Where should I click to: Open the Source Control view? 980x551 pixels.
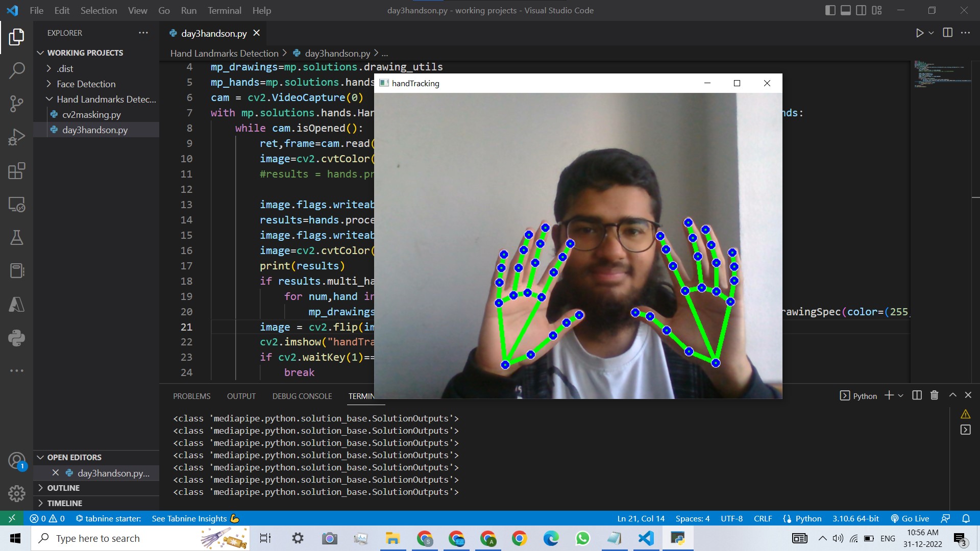tap(16, 104)
